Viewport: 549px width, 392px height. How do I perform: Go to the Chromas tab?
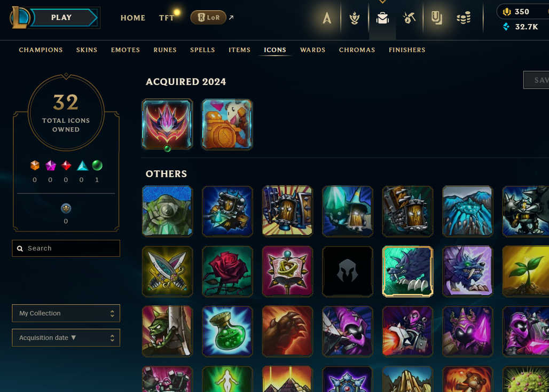pos(357,50)
